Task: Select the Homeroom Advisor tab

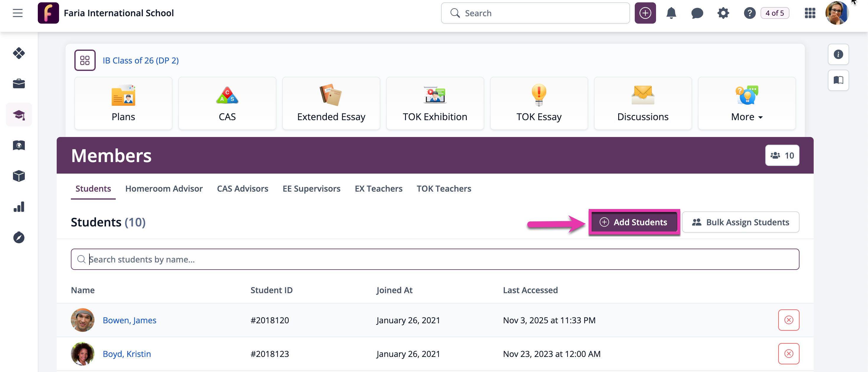Action: (164, 188)
